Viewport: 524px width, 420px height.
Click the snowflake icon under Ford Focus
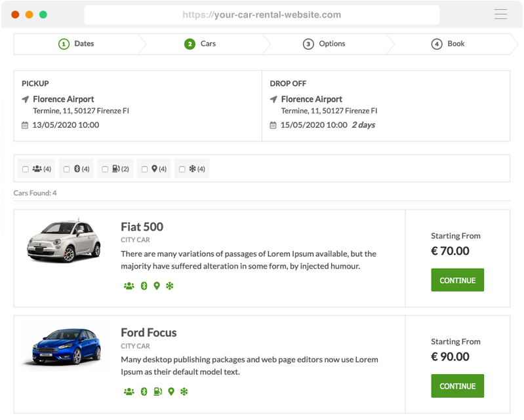click(184, 392)
